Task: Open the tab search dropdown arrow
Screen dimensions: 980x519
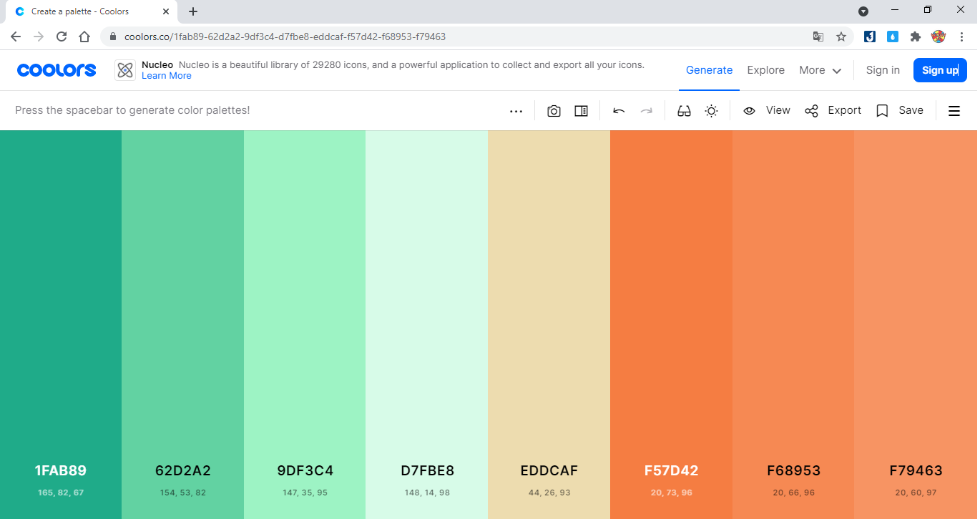Action: 863,11
